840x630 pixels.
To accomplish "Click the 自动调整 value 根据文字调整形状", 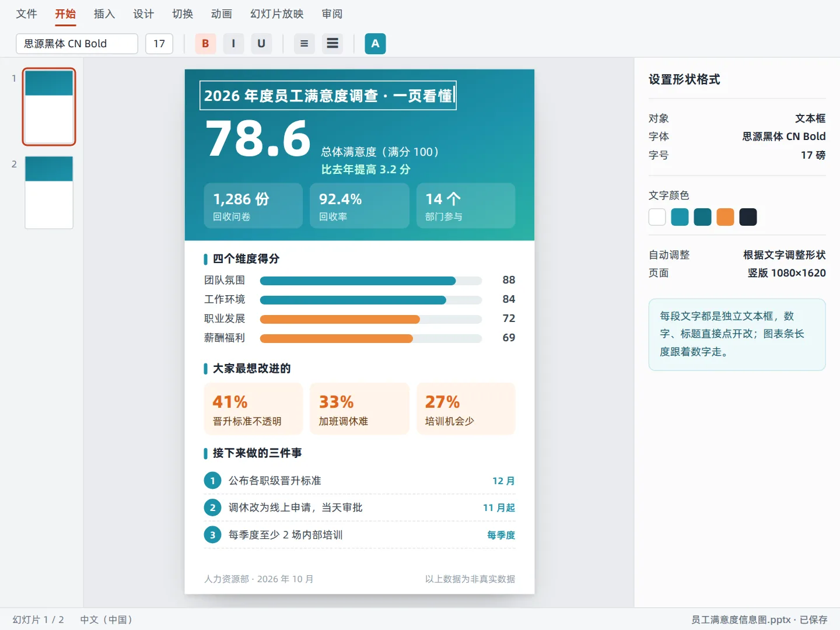I will pos(784,255).
